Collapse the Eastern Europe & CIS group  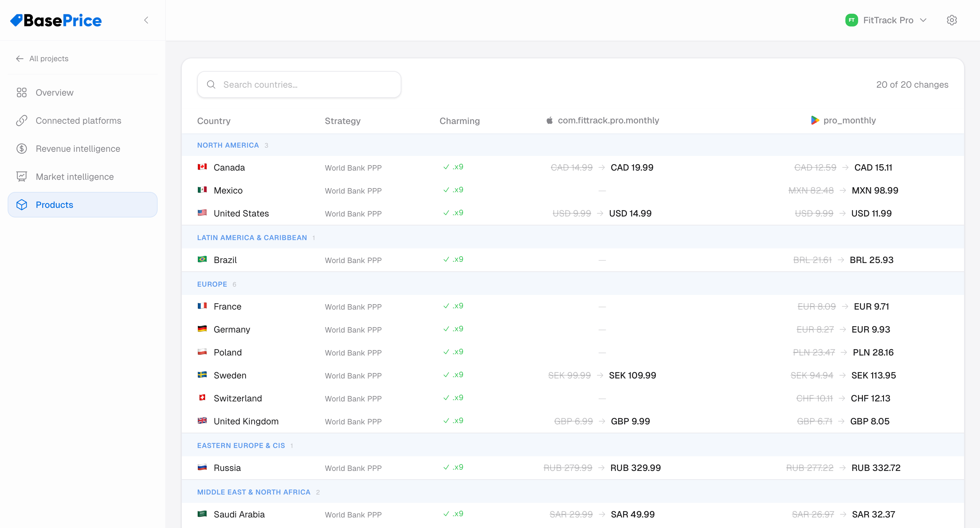[x=573, y=445]
